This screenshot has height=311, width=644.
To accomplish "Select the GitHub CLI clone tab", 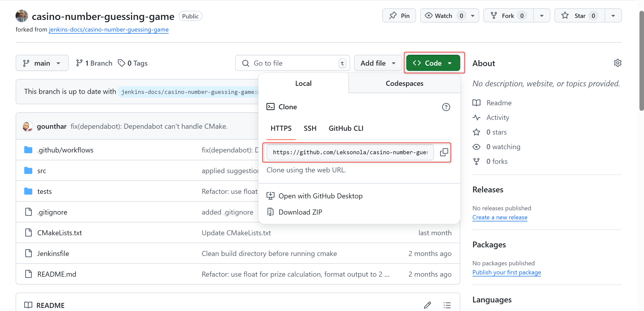I will click(346, 128).
